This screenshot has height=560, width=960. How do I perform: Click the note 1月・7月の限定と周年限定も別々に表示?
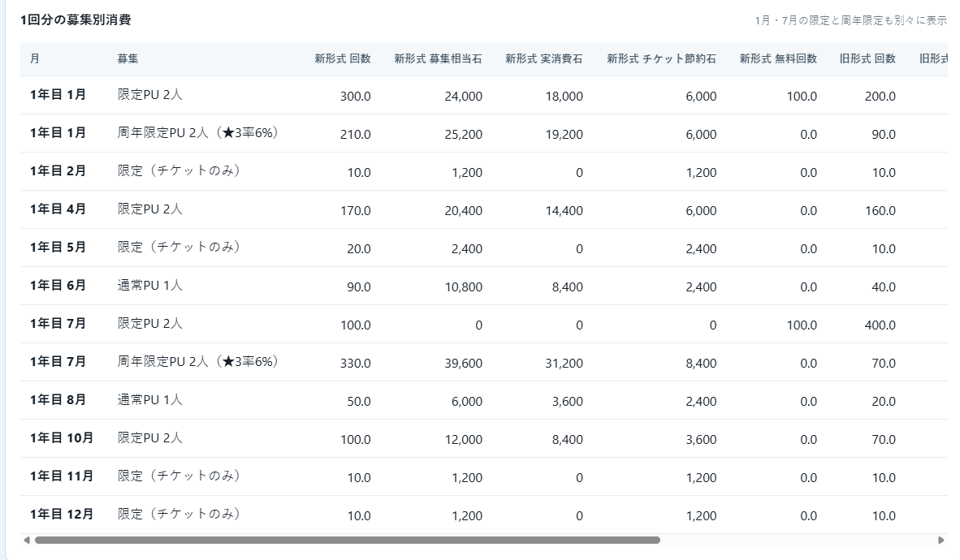click(x=851, y=21)
